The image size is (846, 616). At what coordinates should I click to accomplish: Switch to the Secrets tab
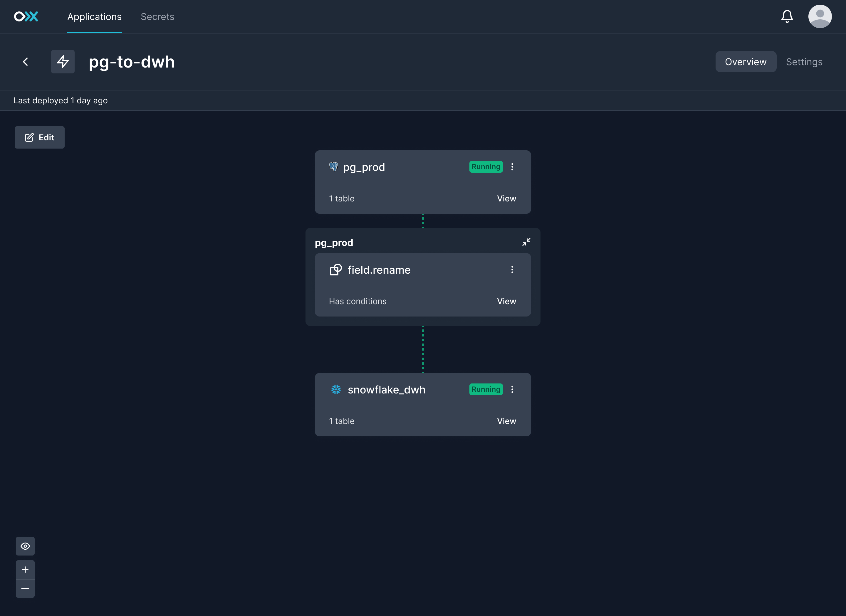[157, 16]
